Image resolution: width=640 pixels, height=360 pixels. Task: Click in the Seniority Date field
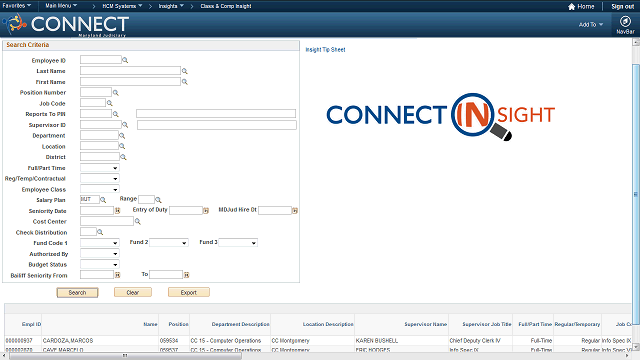97,211
